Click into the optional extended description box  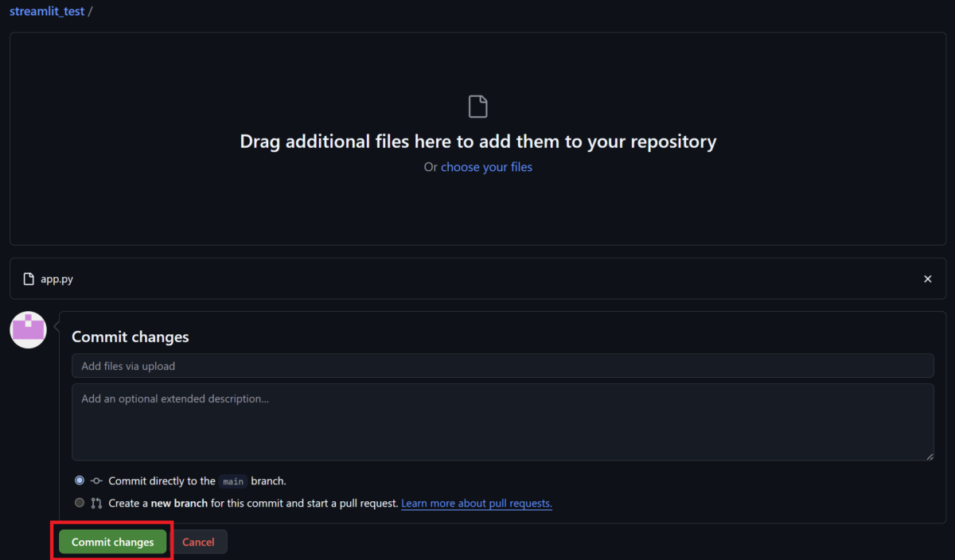(x=501, y=422)
